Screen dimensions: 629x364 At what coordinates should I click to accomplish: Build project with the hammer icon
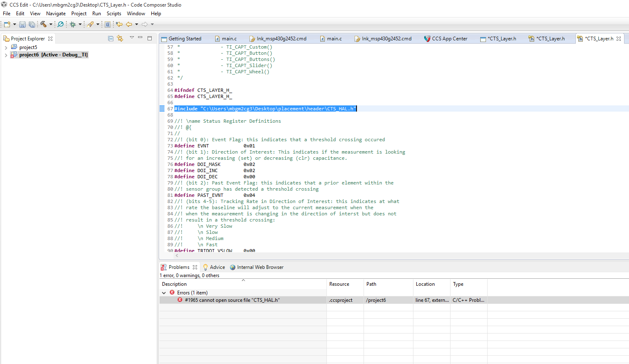(43, 24)
